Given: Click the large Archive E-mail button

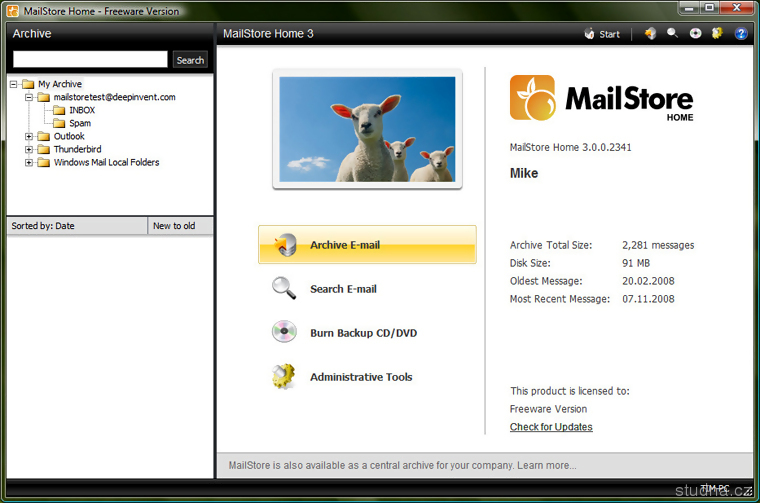Looking at the screenshot, I should click(367, 245).
